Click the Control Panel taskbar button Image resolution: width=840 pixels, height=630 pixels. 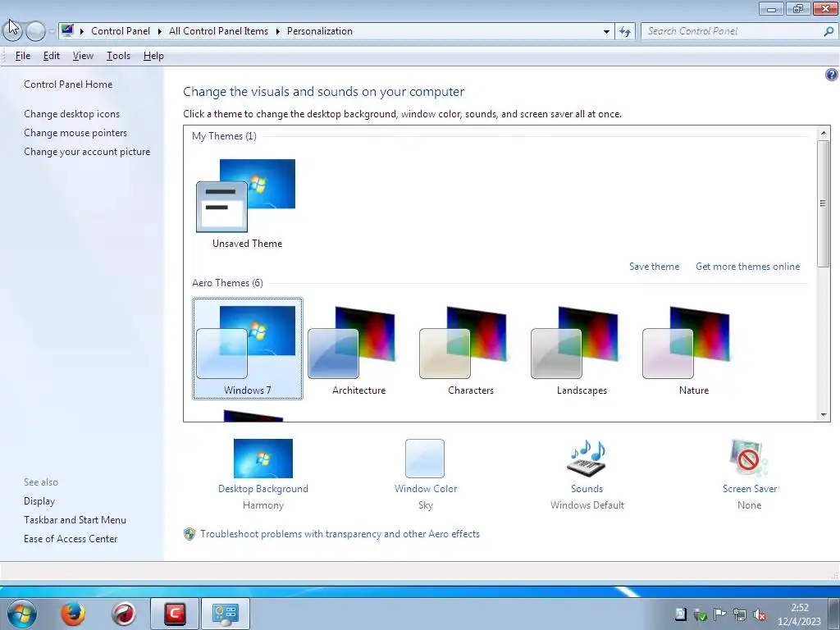pos(225,614)
